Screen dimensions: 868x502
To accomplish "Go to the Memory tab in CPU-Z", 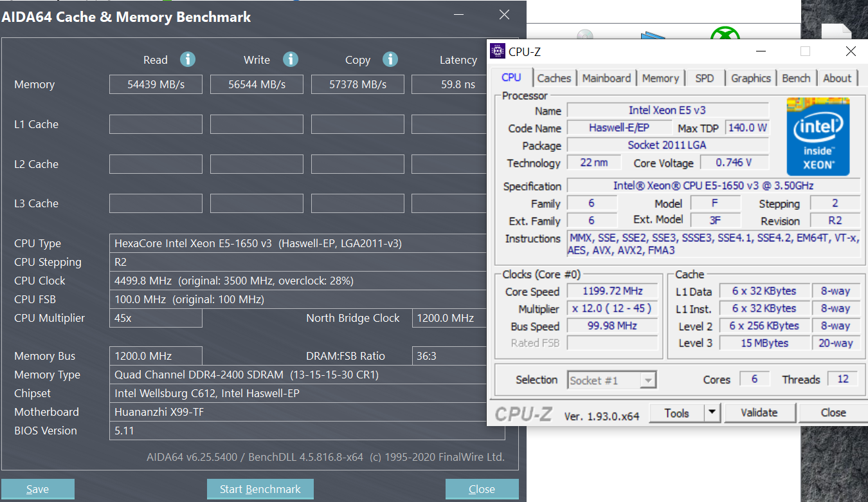I will click(660, 79).
